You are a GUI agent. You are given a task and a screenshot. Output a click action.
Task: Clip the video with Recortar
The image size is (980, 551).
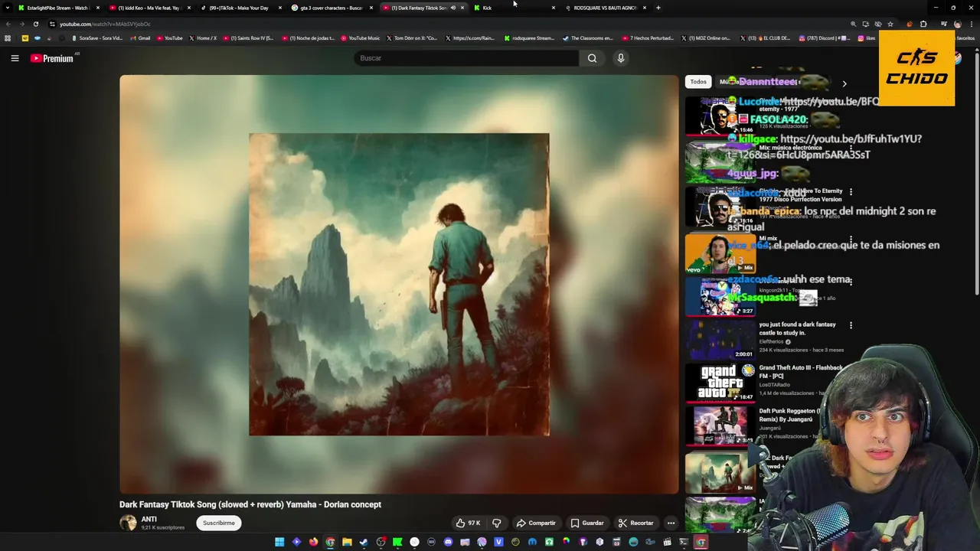[x=635, y=523]
